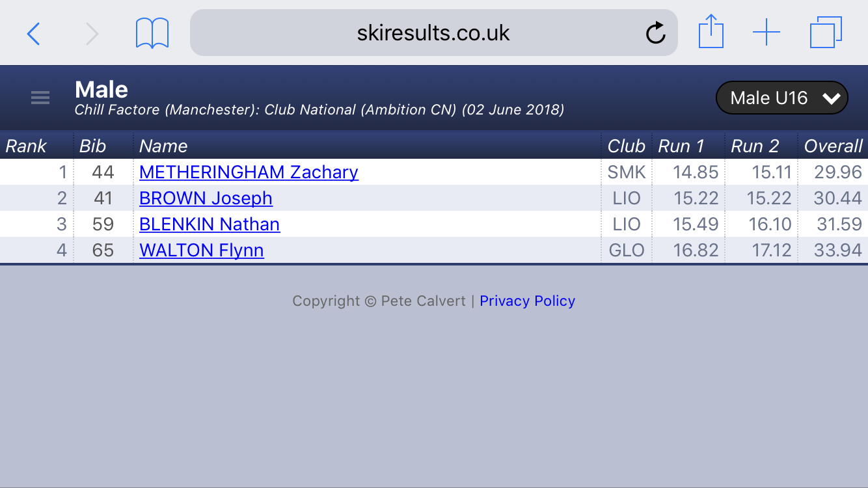Click the Name column header
Image resolution: width=868 pixels, height=488 pixels.
tap(163, 146)
